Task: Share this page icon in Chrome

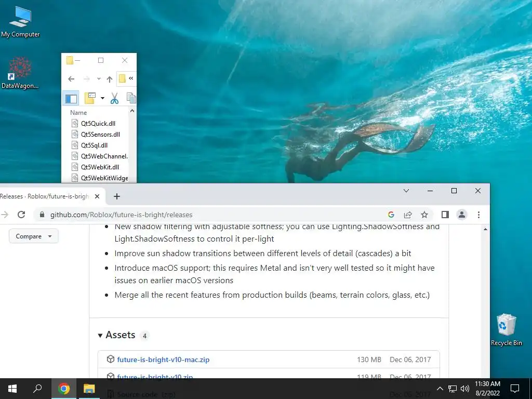Action: [x=408, y=215]
